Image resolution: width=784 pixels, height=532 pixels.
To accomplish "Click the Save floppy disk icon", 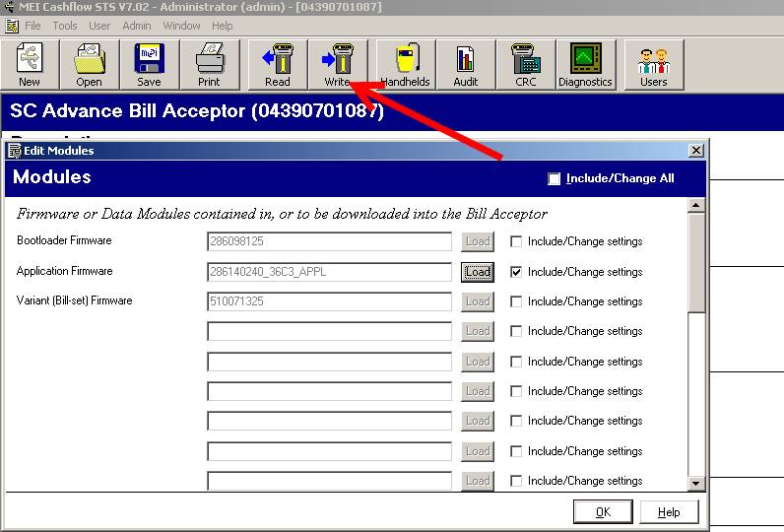I will pyautogui.click(x=149, y=65).
